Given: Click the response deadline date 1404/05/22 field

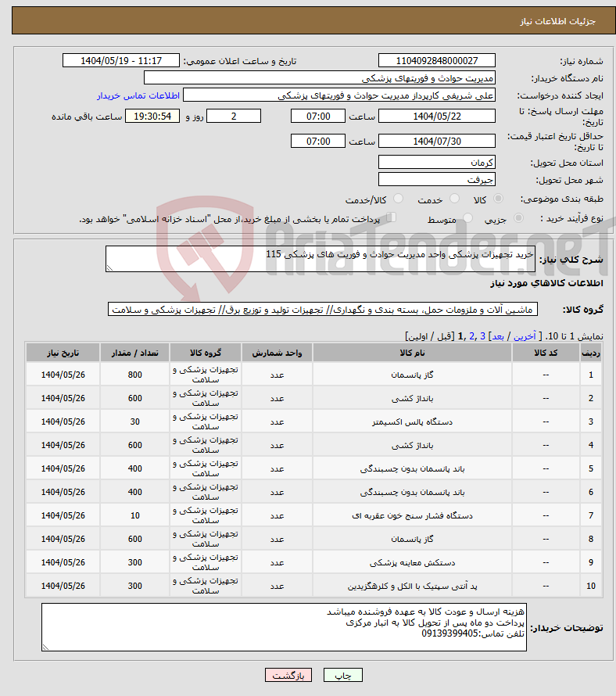Looking at the screenshot, I should point(437,117).
